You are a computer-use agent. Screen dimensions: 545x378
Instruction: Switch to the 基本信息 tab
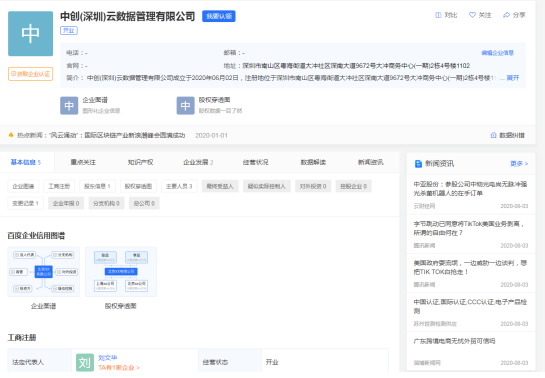pos(26,162)
